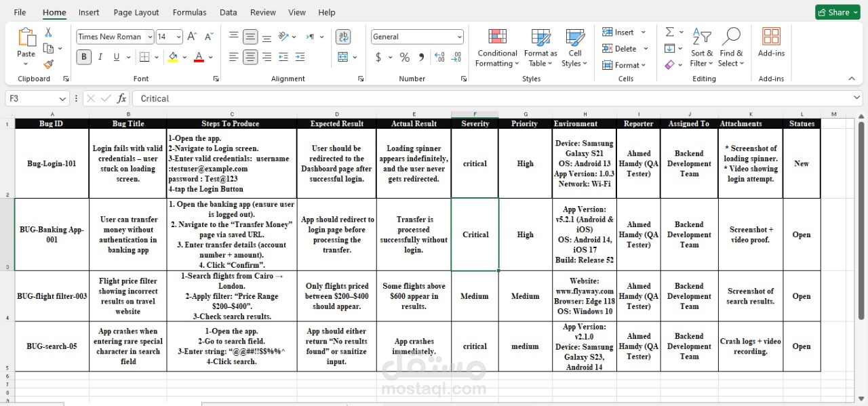Open Format as Table gallery
Screen dimensions: 868x406
click(540, 47)
